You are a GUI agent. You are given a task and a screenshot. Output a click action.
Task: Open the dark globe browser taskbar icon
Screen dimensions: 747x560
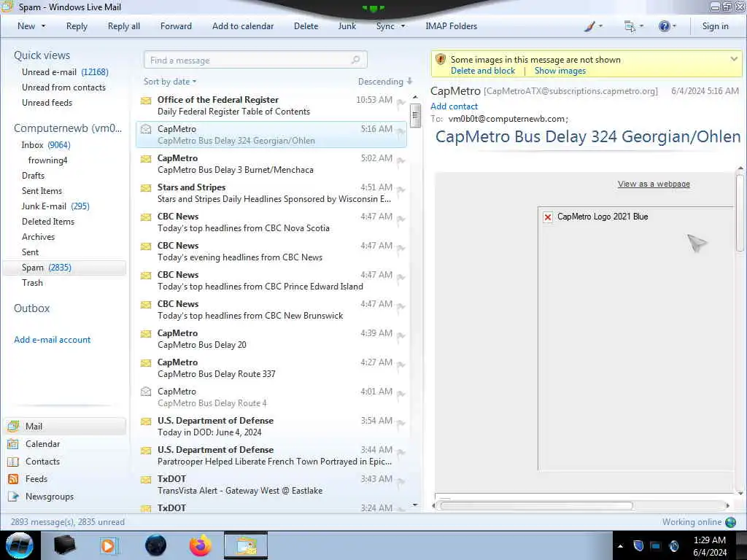pyautogui.click(x=155, y=545)
